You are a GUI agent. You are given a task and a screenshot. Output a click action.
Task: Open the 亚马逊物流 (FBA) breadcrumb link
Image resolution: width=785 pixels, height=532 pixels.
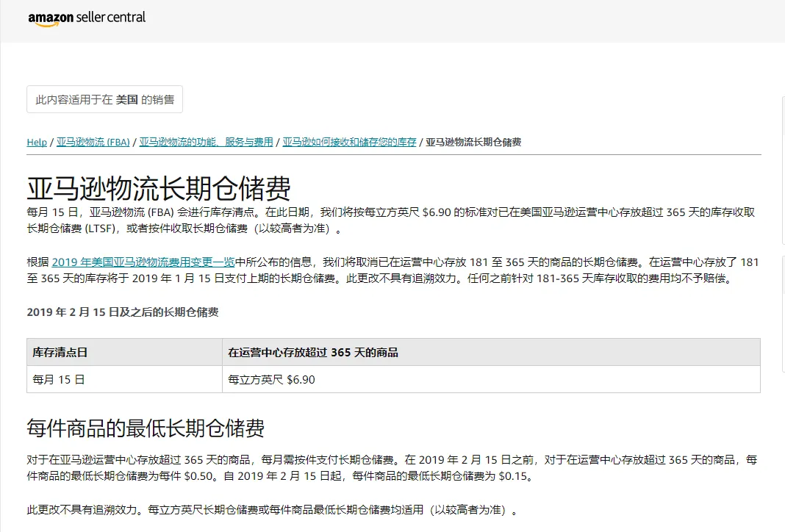(93, 142)
